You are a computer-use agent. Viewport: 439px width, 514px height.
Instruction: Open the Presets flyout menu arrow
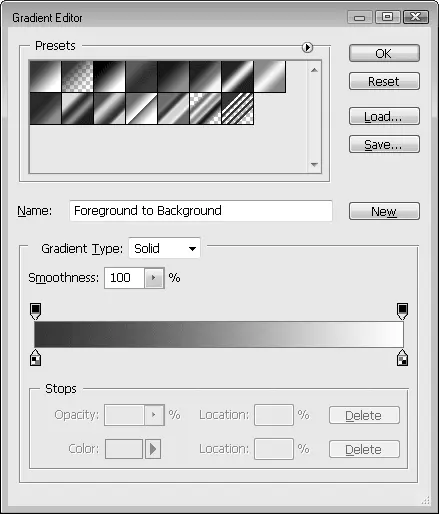click(307, 47)
